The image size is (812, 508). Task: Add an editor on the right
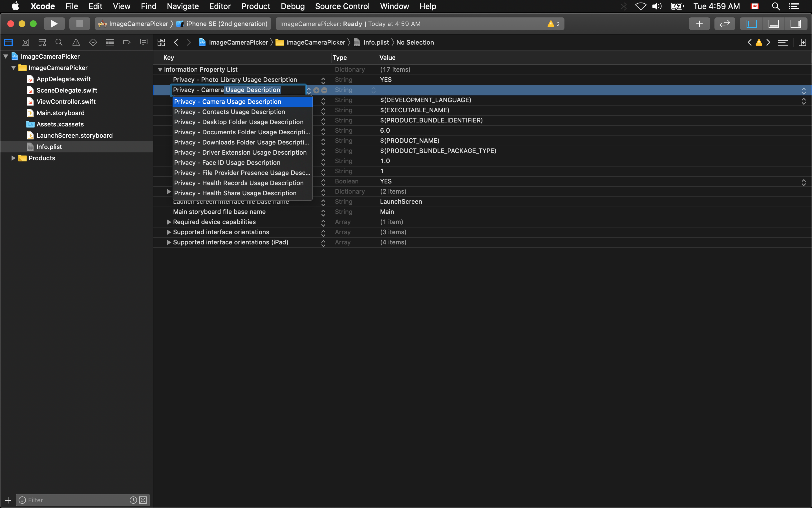(802, 42)
